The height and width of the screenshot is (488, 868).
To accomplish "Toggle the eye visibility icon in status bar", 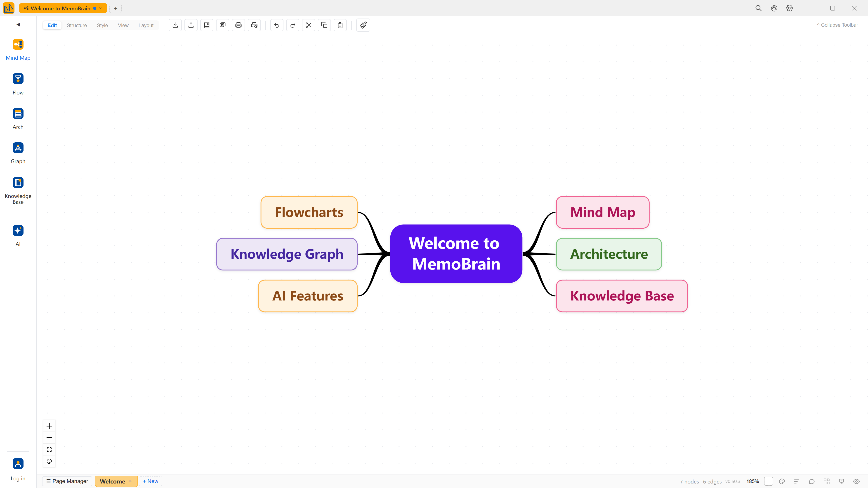I will 856,481.
